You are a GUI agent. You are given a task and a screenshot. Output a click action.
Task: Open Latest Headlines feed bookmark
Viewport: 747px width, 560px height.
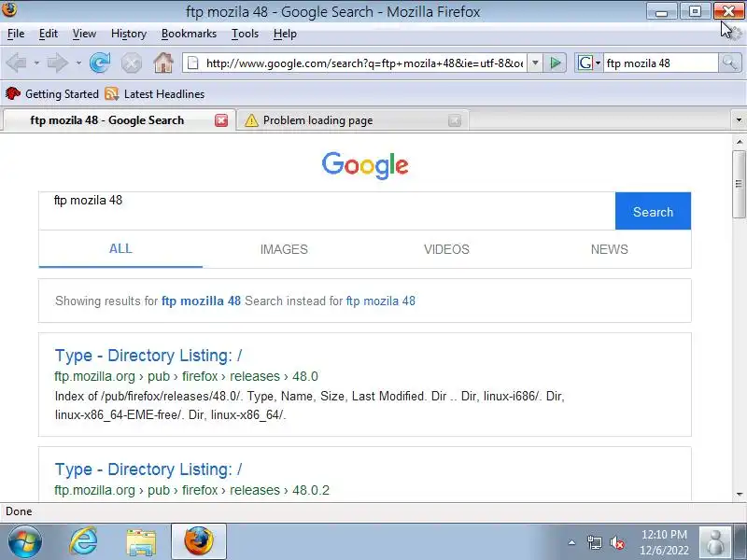[x=155, y=94]
